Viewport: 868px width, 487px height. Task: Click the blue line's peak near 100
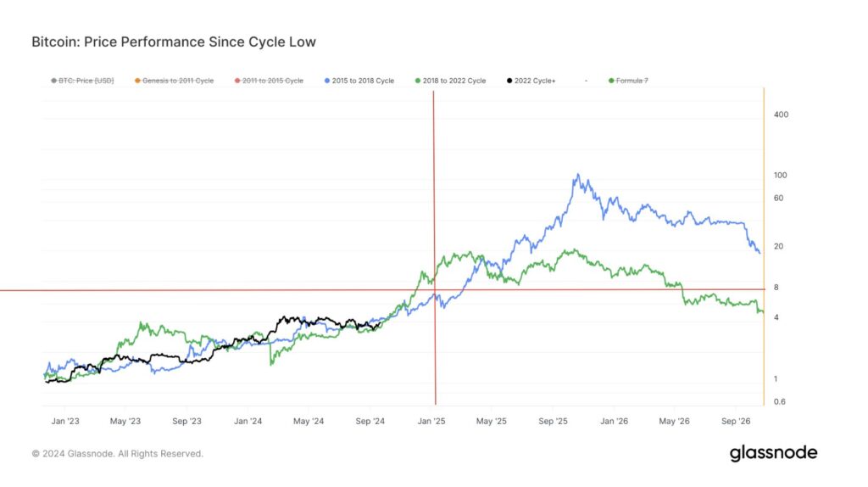pos(577,175)
